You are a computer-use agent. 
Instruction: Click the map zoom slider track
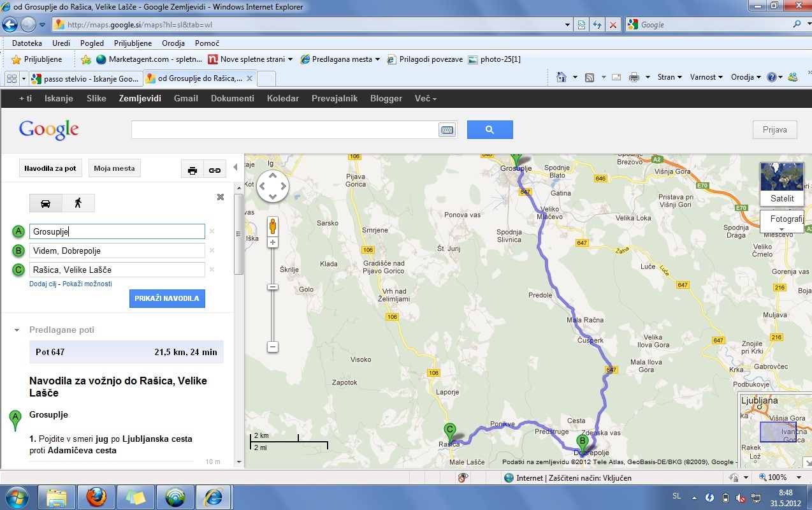pyautogui.click(x=273, y=295)
